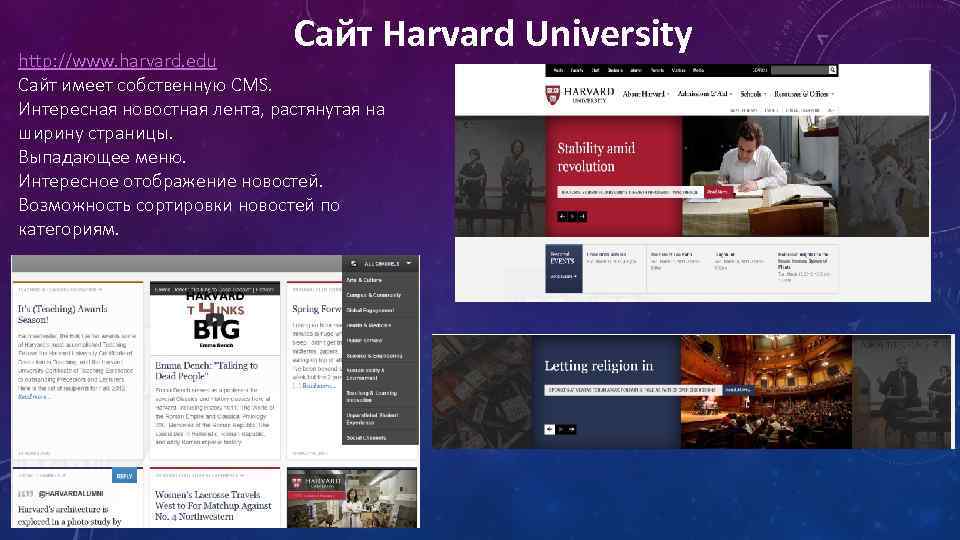
Task: Open the @HARVARDALUMNI handle
Action: coord(71,493)
